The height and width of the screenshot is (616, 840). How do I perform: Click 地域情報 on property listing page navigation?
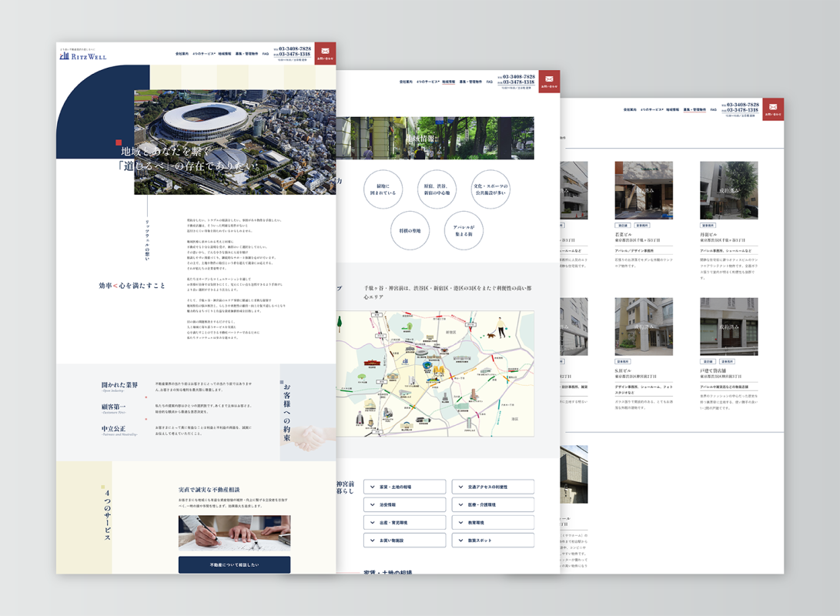coord(672,110)
